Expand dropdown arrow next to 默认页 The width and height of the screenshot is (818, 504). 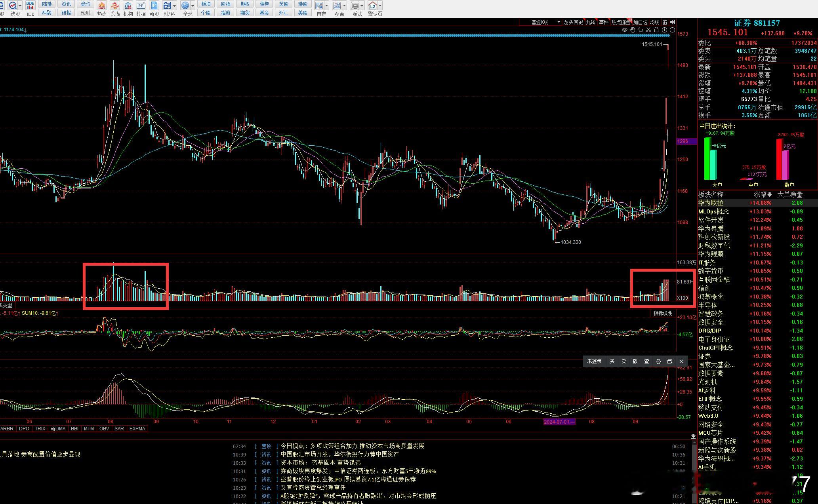click(380, 6)
